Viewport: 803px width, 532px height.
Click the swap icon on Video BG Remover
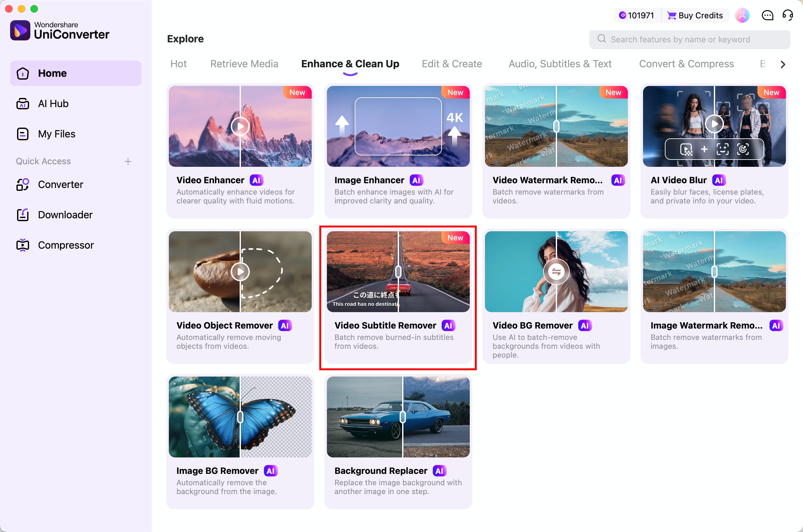click(x=556, y=272)
